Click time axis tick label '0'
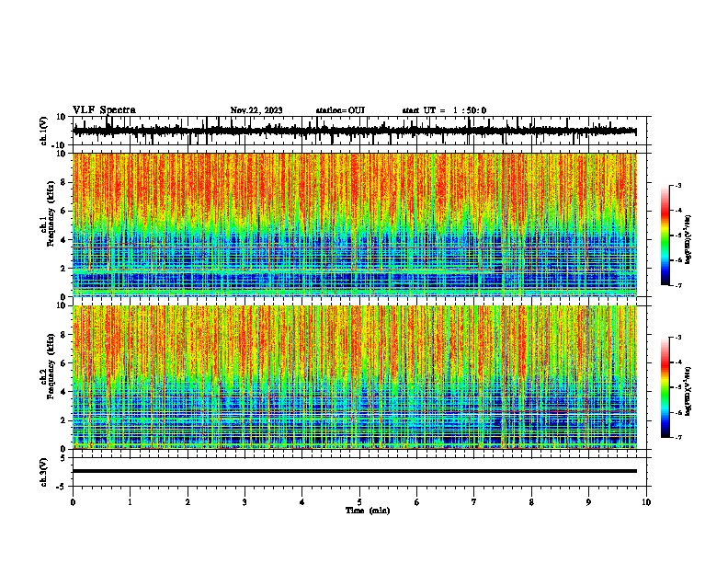Image resolution: width=728 pixels, height=563 pixels. pos(73,502)
